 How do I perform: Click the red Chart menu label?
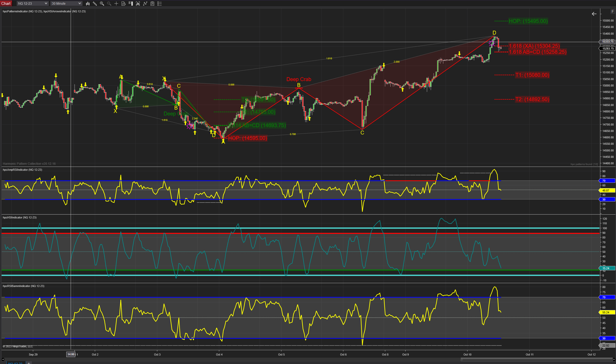coord(6,4)
